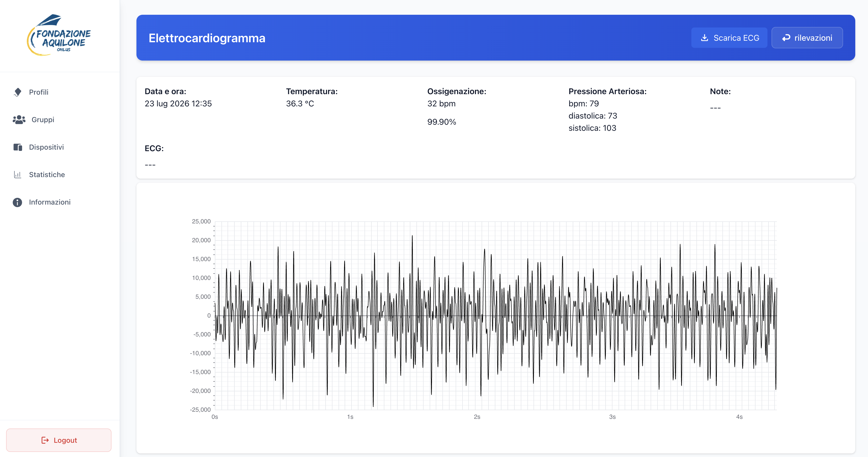Click the Data e ora: label
The height and width of the screenshot is (457, 868).
point(165,92)
